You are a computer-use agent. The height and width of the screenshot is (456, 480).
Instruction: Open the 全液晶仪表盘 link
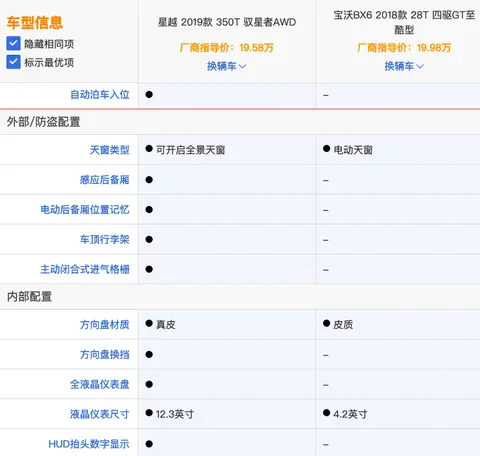click(x=100, y=384)
